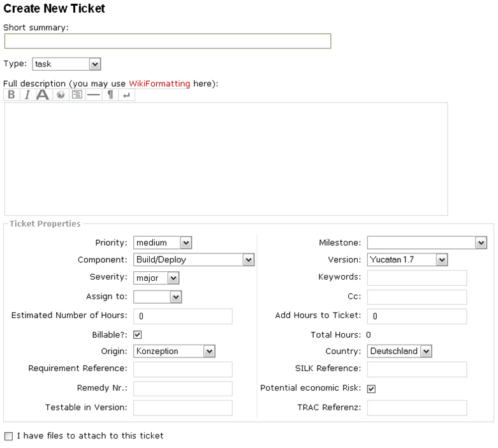The height and width of the screenshot is (448, 498).
Task: Change Version dropdown from Yucatan 1.7
Action: click(x=407, y=260)
